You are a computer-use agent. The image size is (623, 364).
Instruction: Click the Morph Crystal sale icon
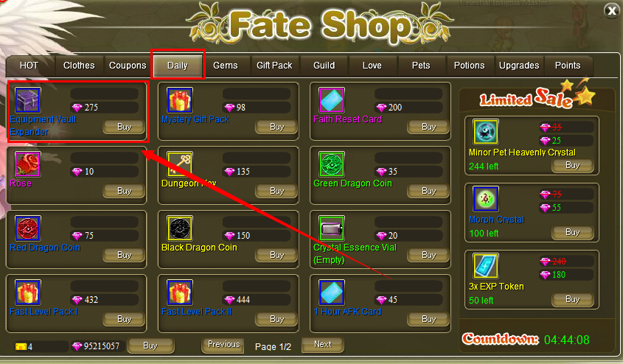click(486, 199)
